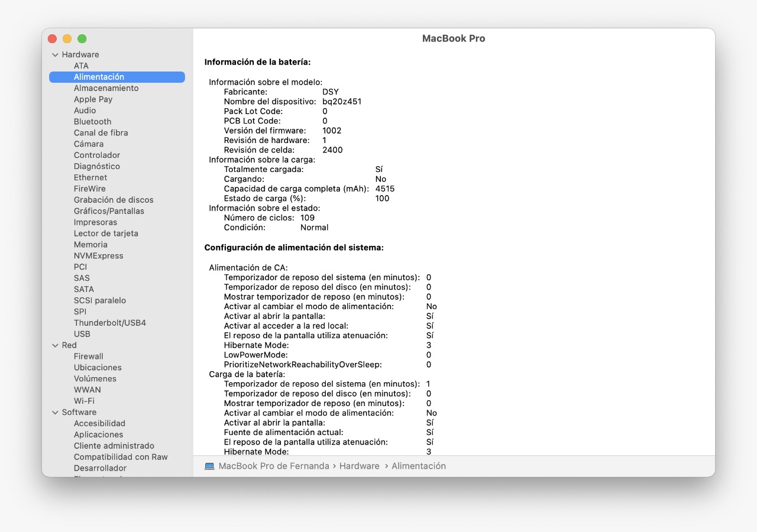Click the Información de la batería heading

click(257, 62)
